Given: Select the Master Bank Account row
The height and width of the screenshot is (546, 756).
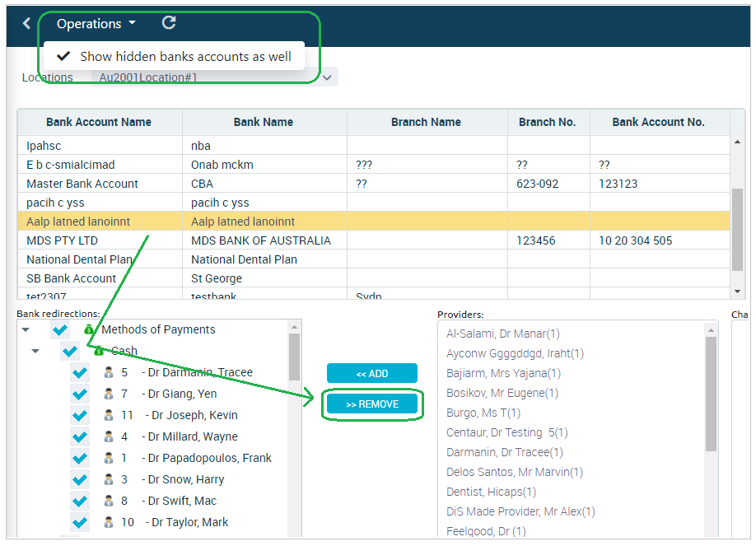Looking at the screenshot, I should [x=374, y=184].
